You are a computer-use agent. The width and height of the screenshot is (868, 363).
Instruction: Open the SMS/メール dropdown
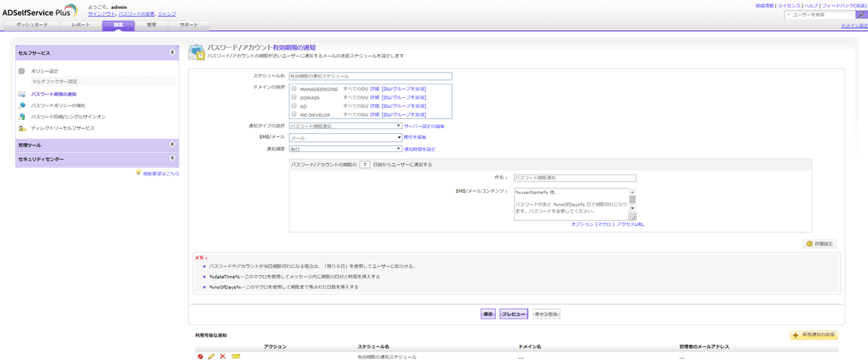345,138
